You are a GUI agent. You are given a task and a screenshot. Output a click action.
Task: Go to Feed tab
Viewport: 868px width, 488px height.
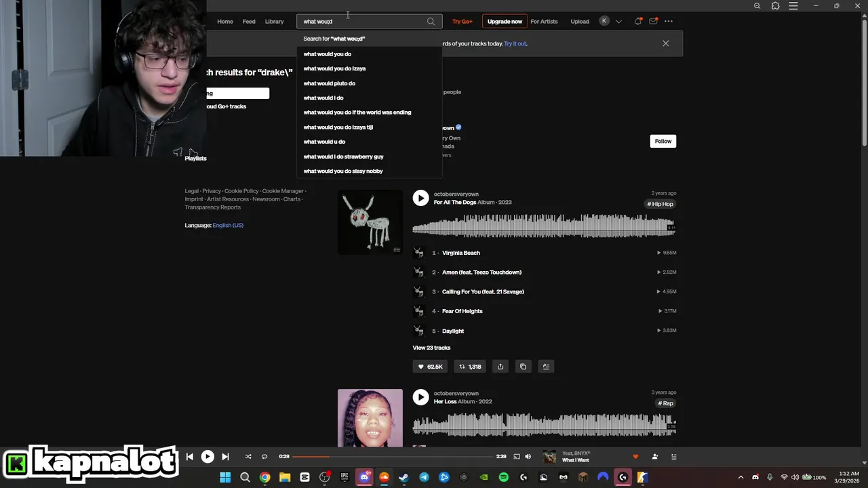pyautogui.click(x=249, y=22)
